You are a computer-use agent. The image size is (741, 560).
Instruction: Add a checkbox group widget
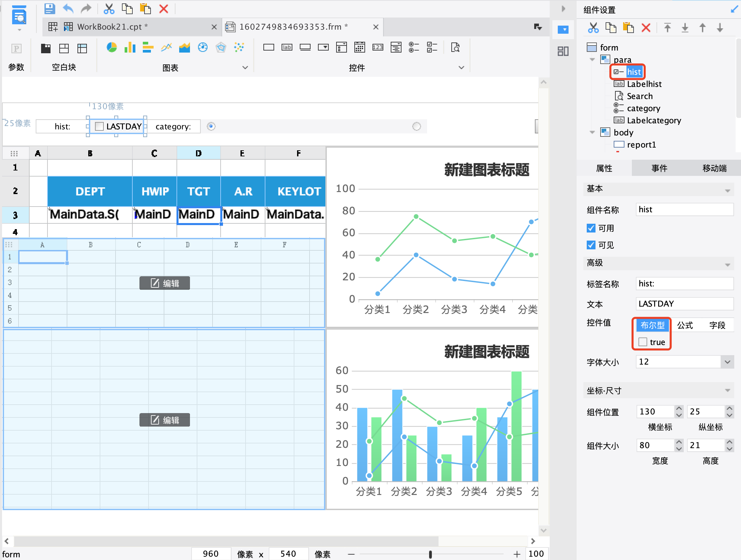(x=432, y=47)
